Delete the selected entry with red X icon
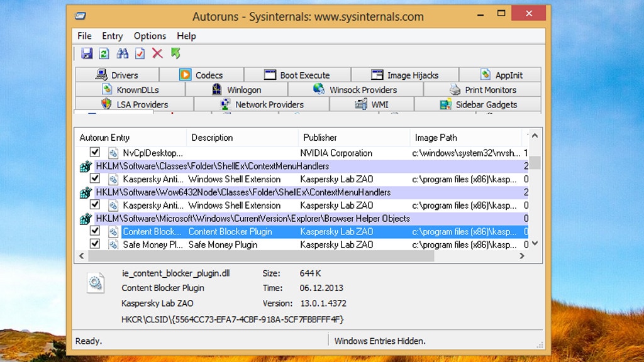Viewport: 644px width, 362px height. click(x=157, y=54)
